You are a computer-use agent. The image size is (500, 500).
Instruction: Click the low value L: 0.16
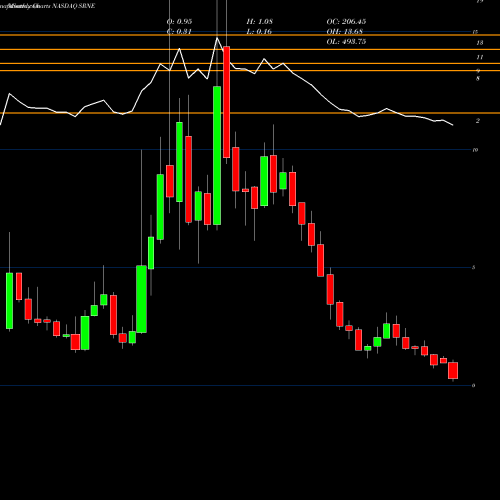pyautogui.click(x=259, y=31)
